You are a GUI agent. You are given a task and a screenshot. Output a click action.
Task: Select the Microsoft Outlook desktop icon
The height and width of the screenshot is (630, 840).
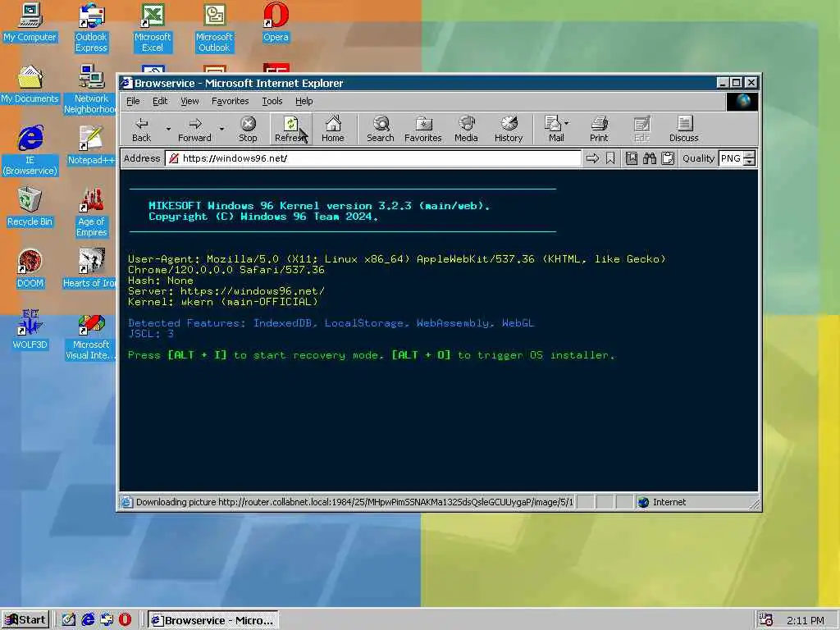pos(214,28)
